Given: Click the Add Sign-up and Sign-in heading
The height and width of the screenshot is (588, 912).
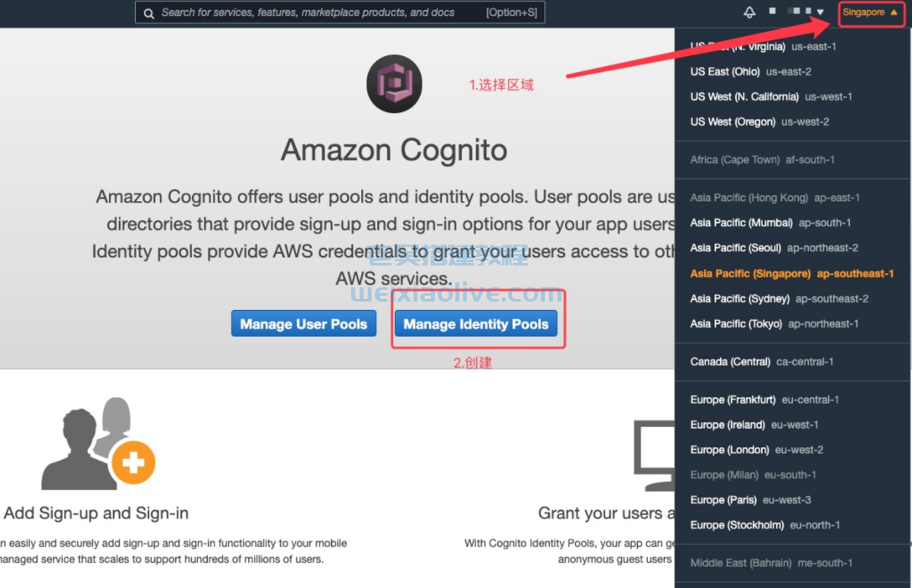Looking at the screenshot, I should (x=96, y=513).
